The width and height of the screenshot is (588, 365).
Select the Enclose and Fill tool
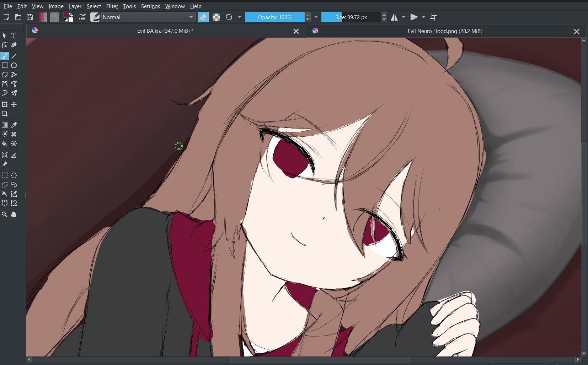pos(14,143)
